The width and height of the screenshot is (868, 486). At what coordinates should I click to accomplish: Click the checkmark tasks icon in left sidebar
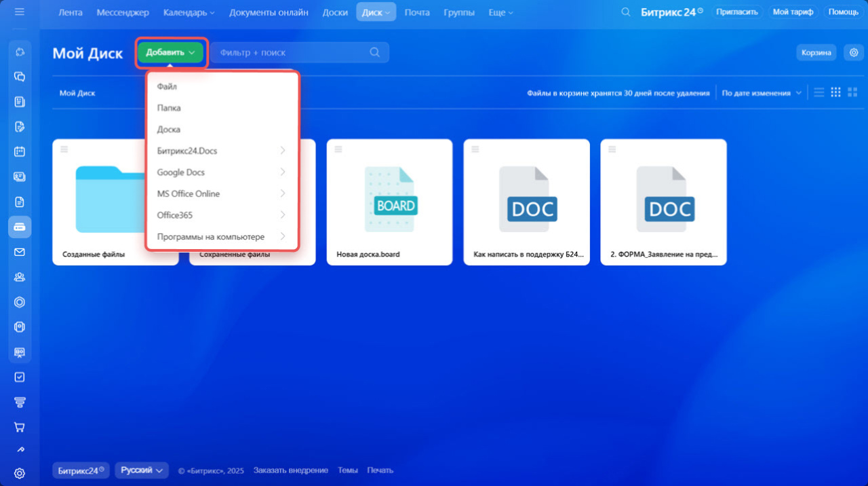[x=20, y=377]
